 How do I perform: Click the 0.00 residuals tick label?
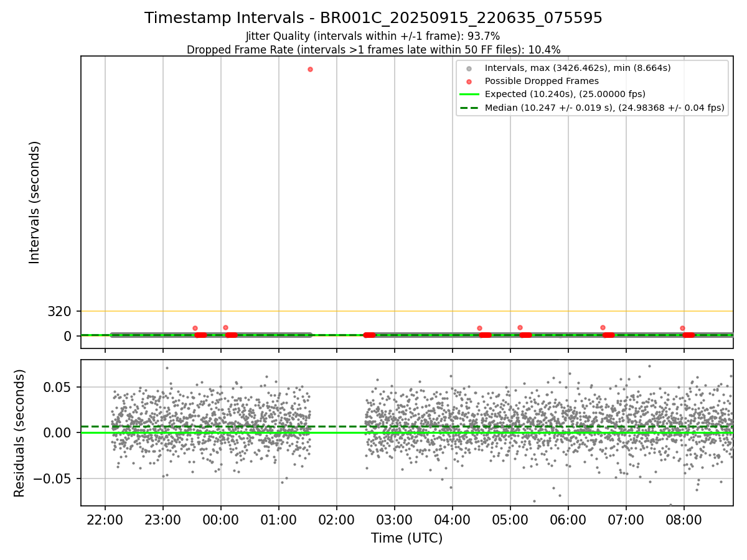pyautogui.click(x=58, y=433)
